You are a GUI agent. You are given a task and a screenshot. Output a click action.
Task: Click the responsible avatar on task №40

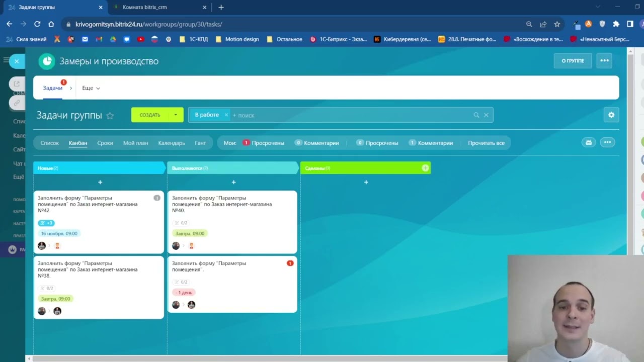click(x=191, y=246)
